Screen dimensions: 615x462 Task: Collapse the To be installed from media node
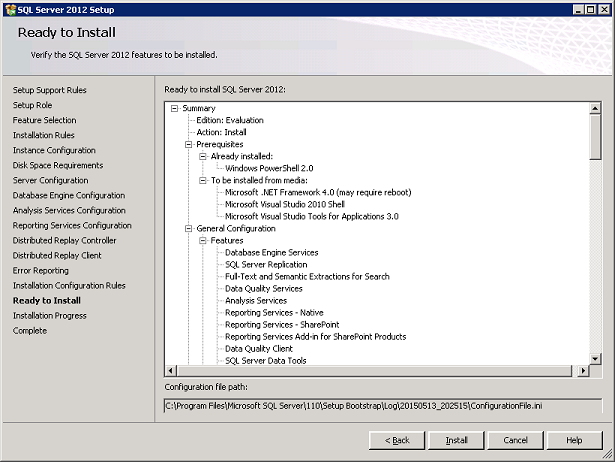pos(203,180)
